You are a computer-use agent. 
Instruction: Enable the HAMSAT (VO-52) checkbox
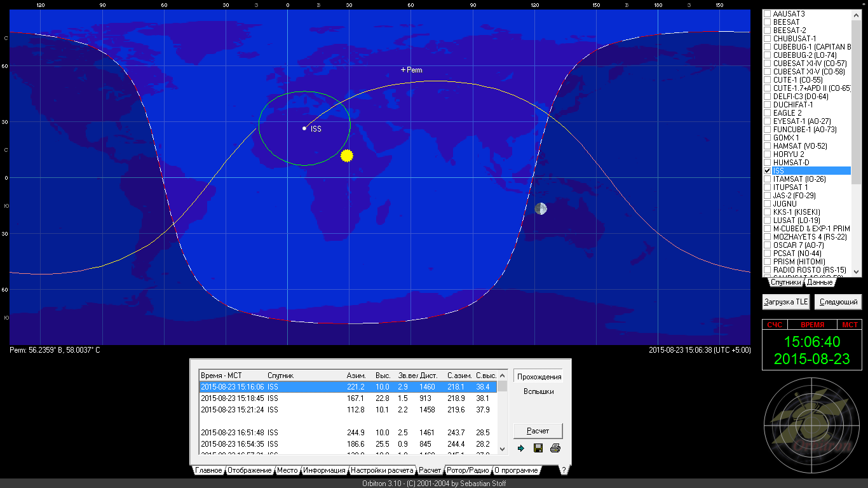768,146
